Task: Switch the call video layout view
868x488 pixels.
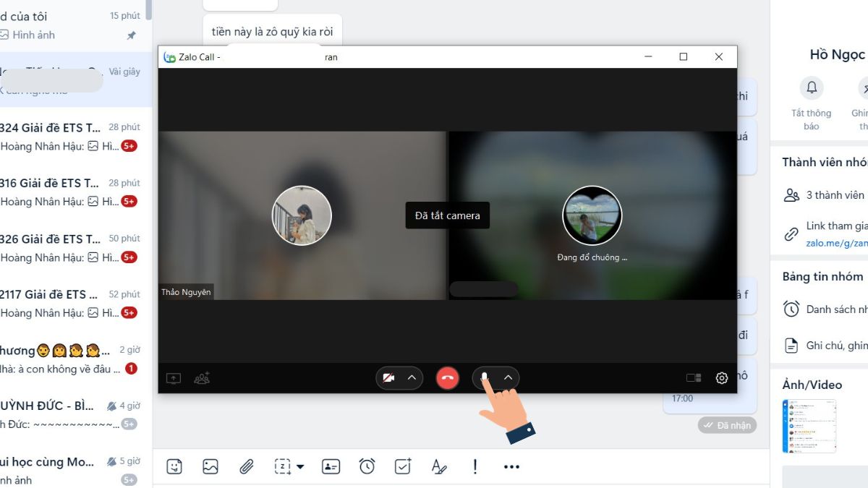Action: point(694,378)
